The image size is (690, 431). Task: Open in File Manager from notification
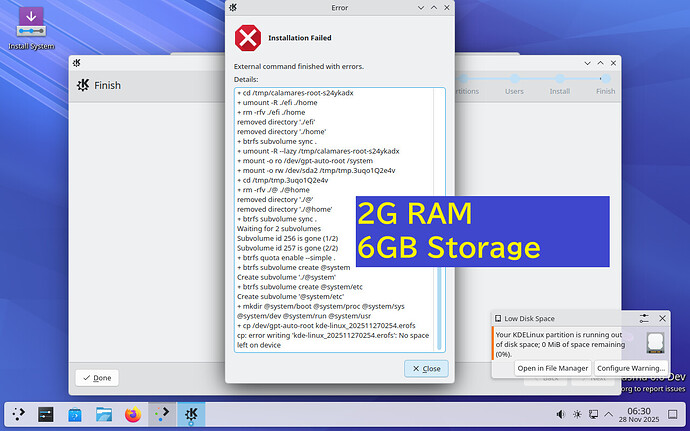553,368
